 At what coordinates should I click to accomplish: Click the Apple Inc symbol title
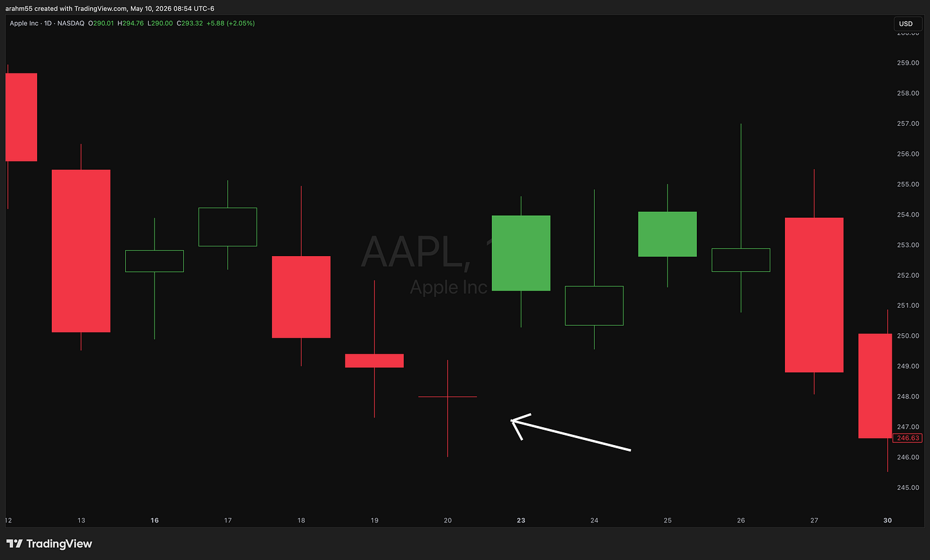24,24
